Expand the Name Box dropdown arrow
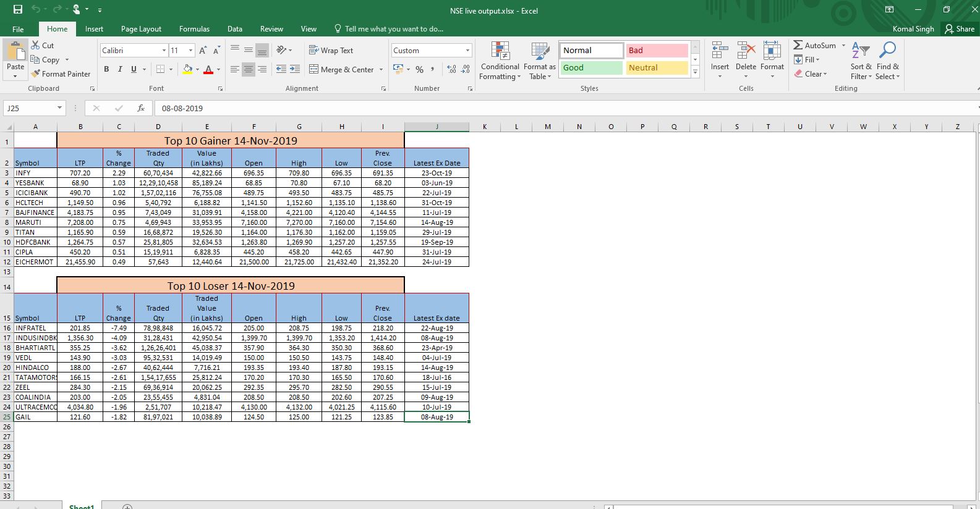This screenshot has width=980, height=509. click(x=59, y=108)
